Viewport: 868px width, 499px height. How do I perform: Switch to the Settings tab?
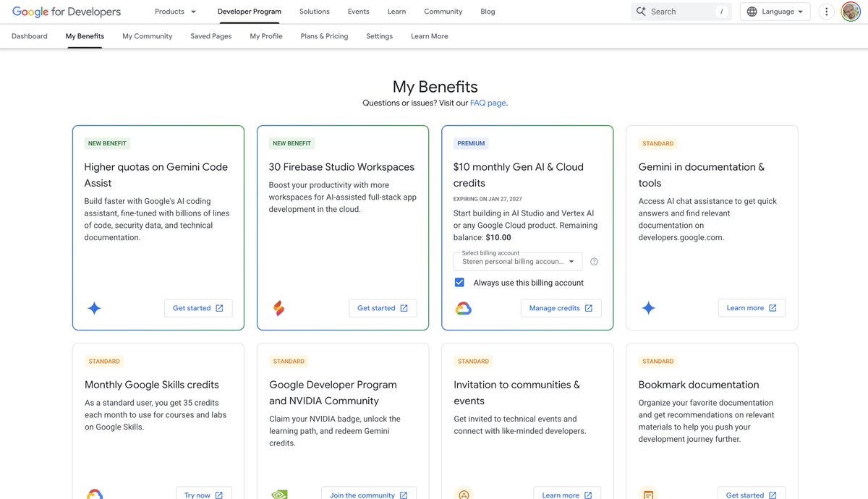(380, 36)
